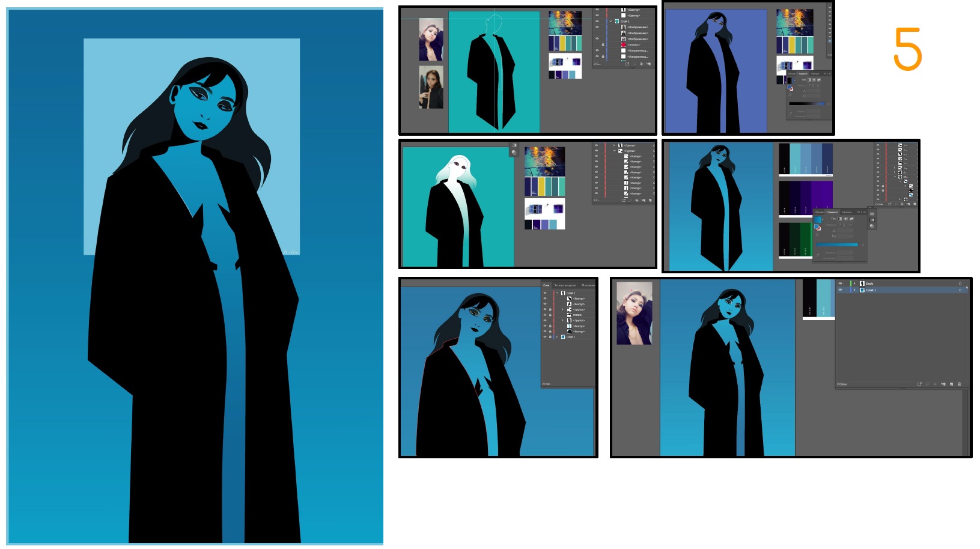Click the fill/stroke swatch in Градиент panel
Viewport: 980px width, 549px height.
pyautogui.click(x=817, y=227)
